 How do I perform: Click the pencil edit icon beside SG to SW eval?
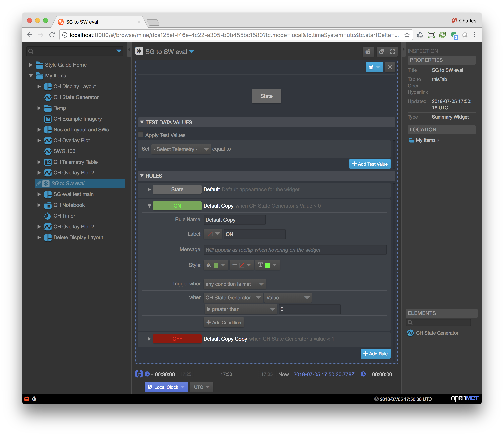(x=39, y=183)
